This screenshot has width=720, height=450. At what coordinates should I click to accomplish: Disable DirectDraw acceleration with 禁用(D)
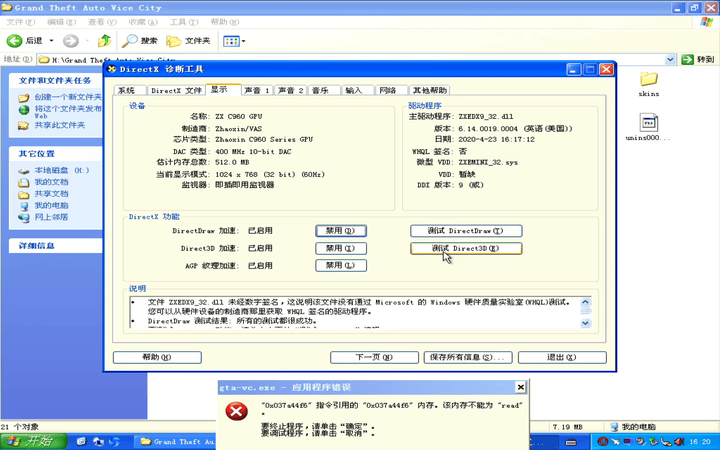pyautogui.click(x=341, y=231)
